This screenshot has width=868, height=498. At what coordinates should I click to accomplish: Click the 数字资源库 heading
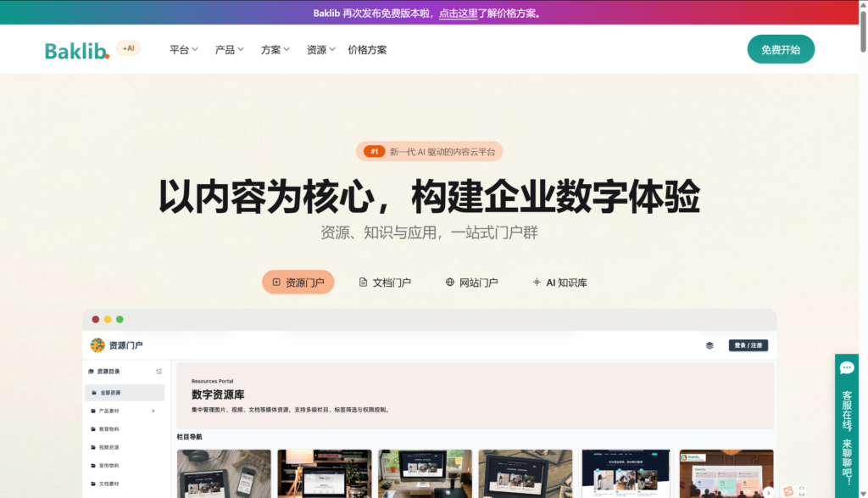(x=218, y=394)
